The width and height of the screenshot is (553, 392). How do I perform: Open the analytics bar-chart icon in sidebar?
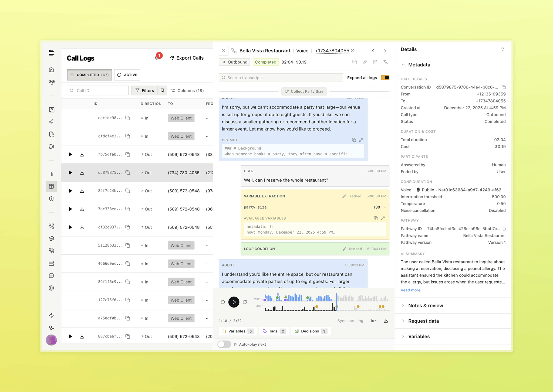[51, 174]
